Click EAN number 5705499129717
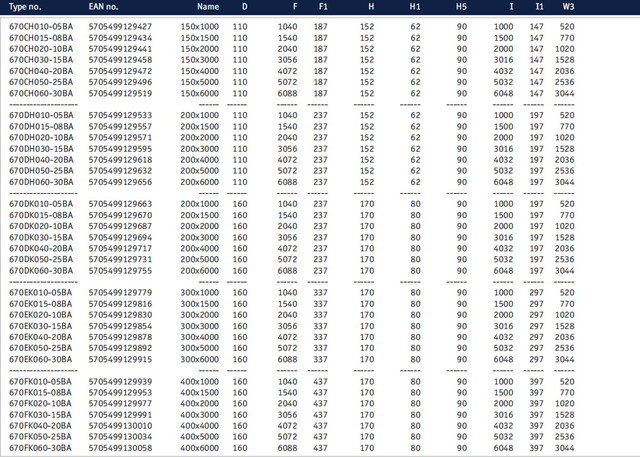This screenshot has width=640, height=457. click(x=120, y=248)
